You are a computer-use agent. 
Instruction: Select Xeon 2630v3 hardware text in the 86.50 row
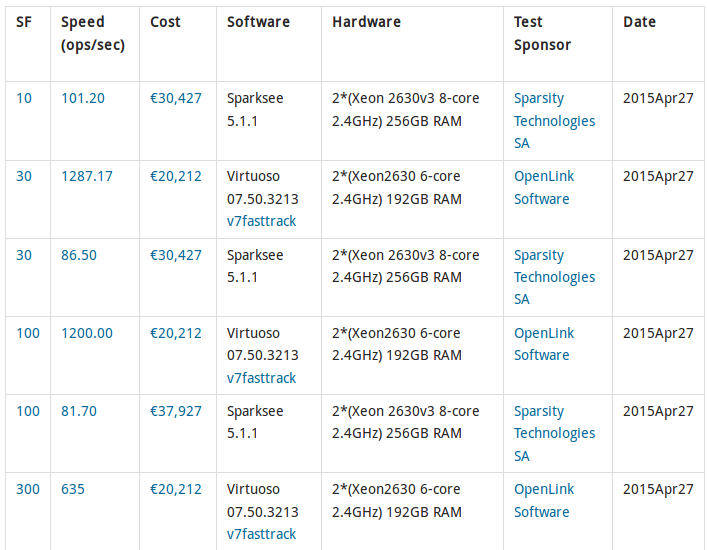pyautogui.click(x=406, y=266)
